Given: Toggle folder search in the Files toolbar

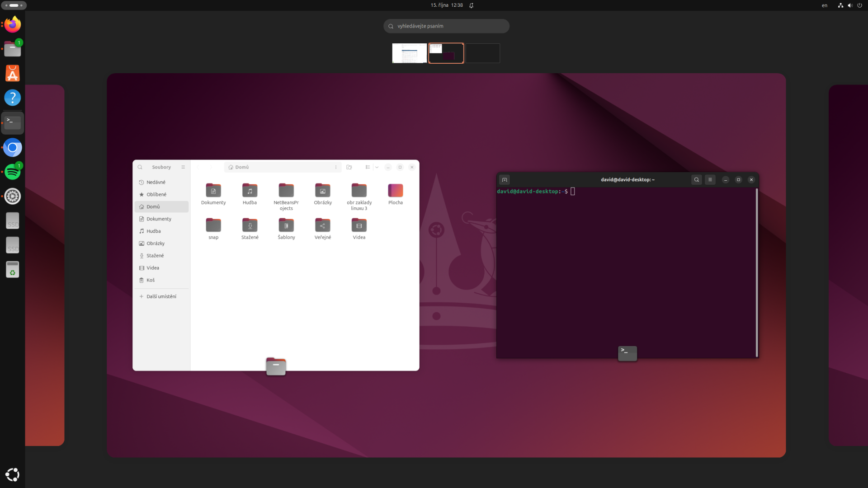Looking at the screenshot, I should (x=349, y=167).
